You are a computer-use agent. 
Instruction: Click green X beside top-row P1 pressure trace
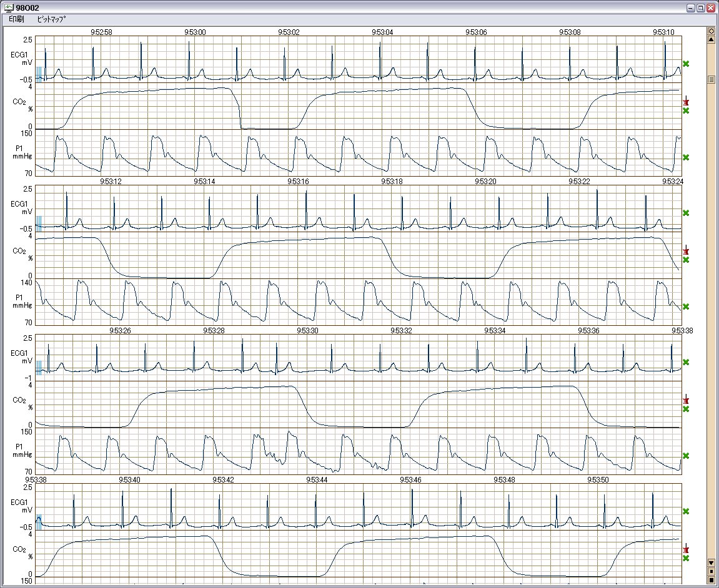click(x=686, y=157)
